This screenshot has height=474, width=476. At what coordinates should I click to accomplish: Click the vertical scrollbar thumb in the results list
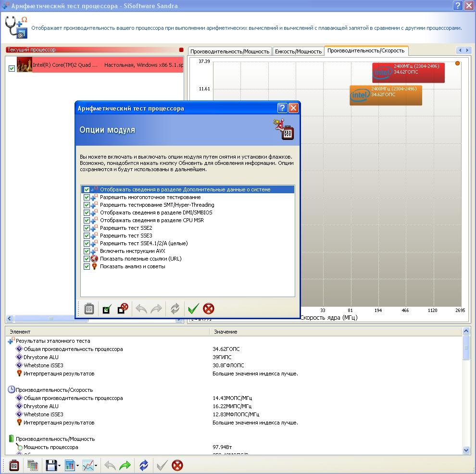[466, 348]
